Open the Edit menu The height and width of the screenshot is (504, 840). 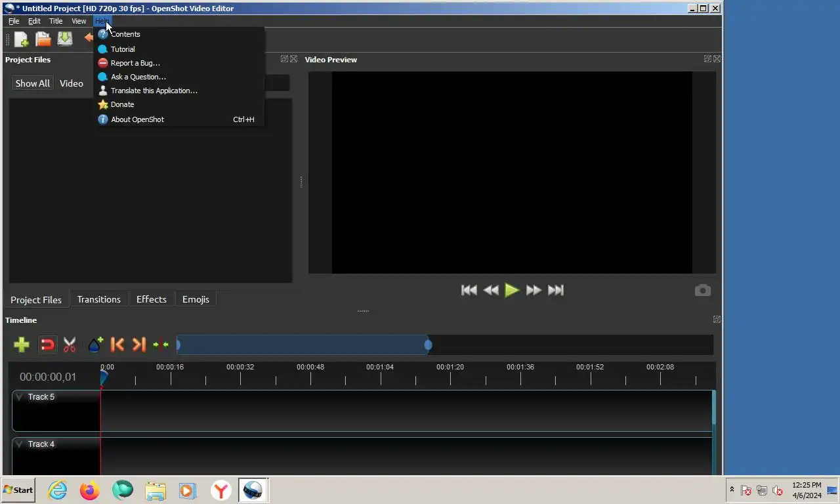click(x=34, y=21)
